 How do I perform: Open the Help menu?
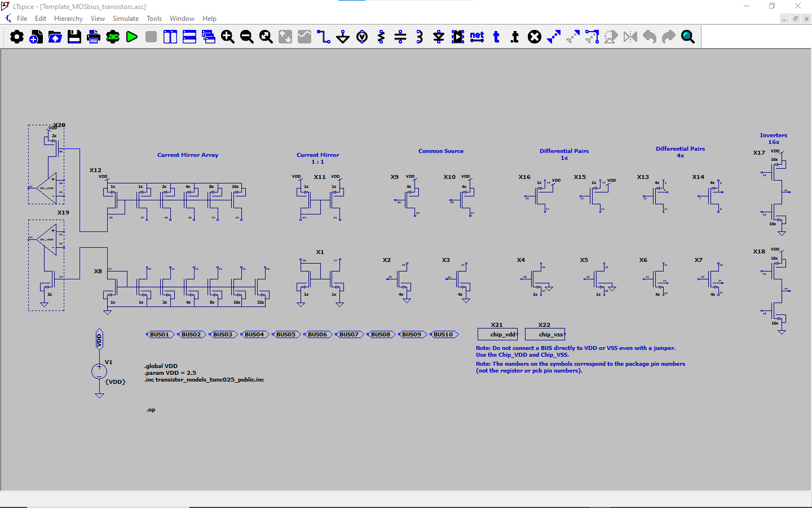click(209, 19)
